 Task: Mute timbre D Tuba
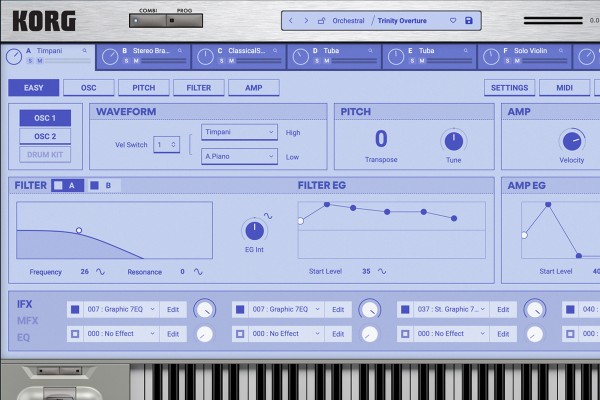point(323,61)
